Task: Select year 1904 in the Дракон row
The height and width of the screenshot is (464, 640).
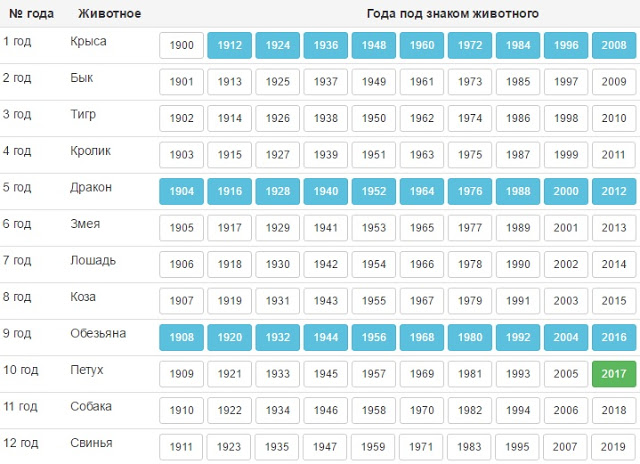Action: [181, 191]
